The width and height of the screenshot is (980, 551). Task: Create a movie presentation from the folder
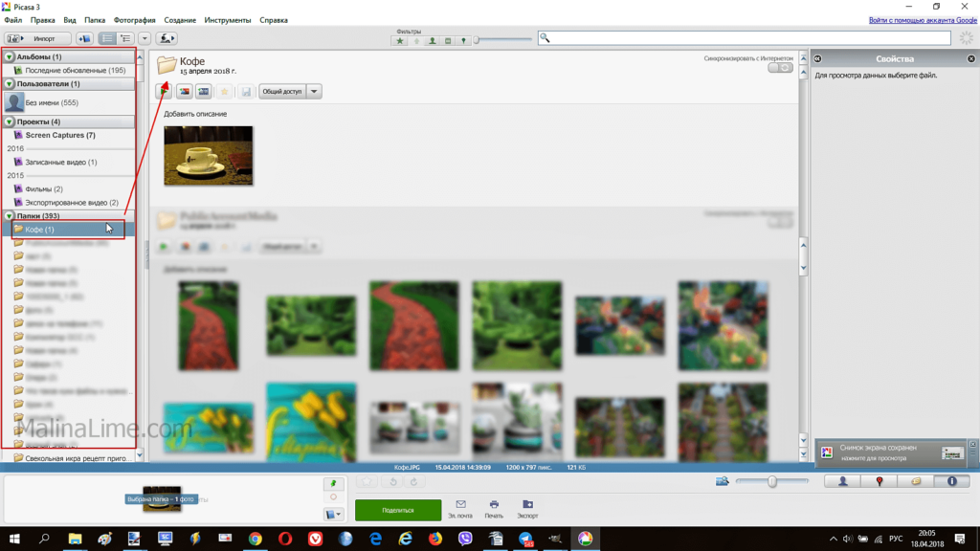tap(203, 92)
